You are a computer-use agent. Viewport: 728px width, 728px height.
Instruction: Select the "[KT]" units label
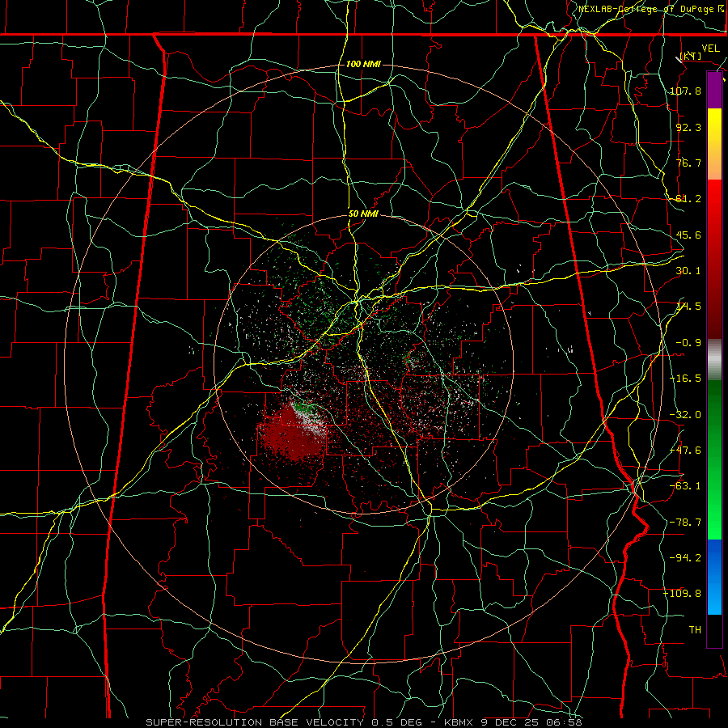point(691,56)
